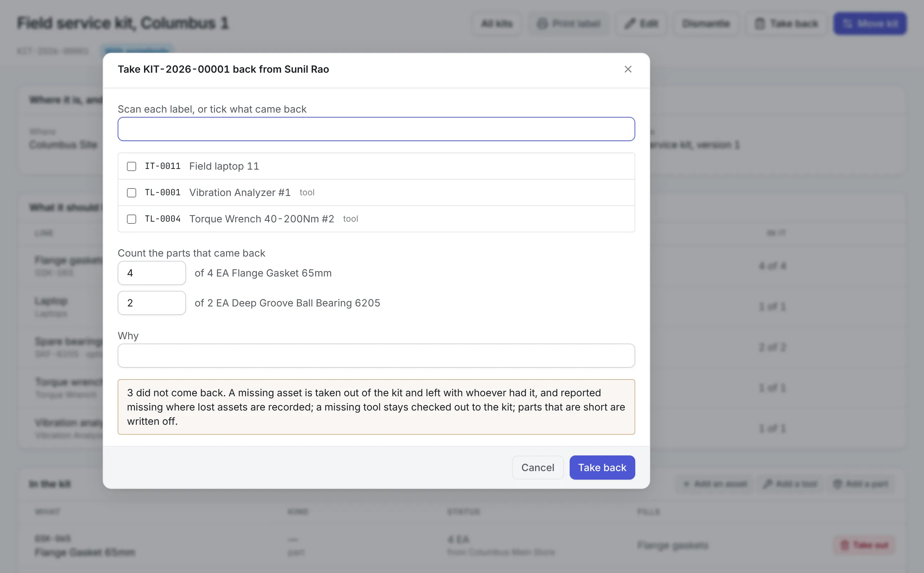Click the header Take back button

(x=786, y=24)
